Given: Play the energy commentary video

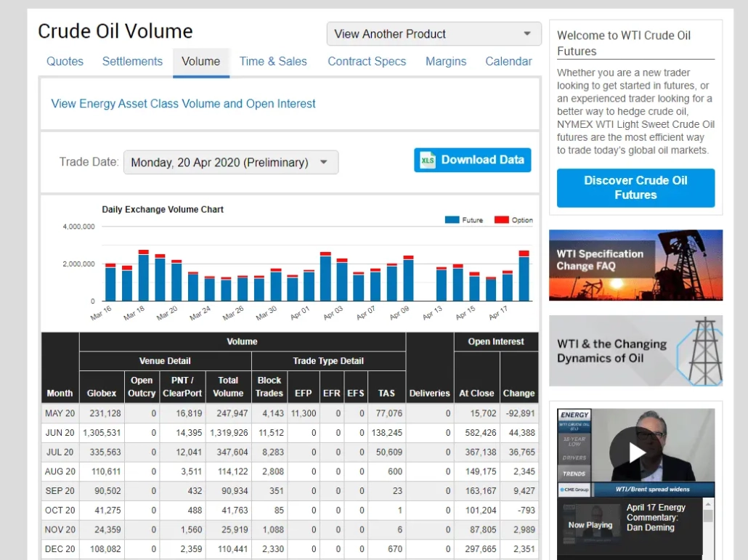Looking at the screenshot, I should point(636,453).
